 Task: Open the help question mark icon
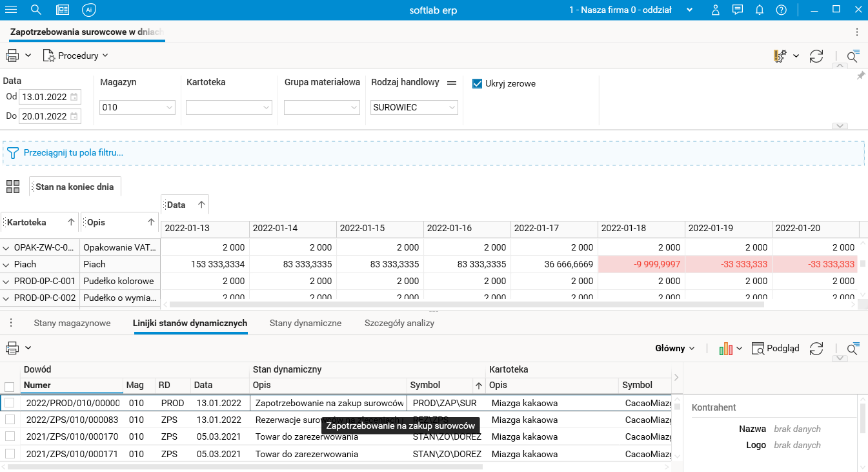[x=782, y=10]
